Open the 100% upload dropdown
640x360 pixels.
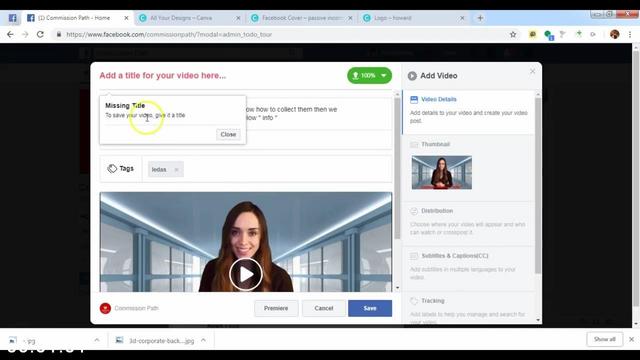coord(369,76)
